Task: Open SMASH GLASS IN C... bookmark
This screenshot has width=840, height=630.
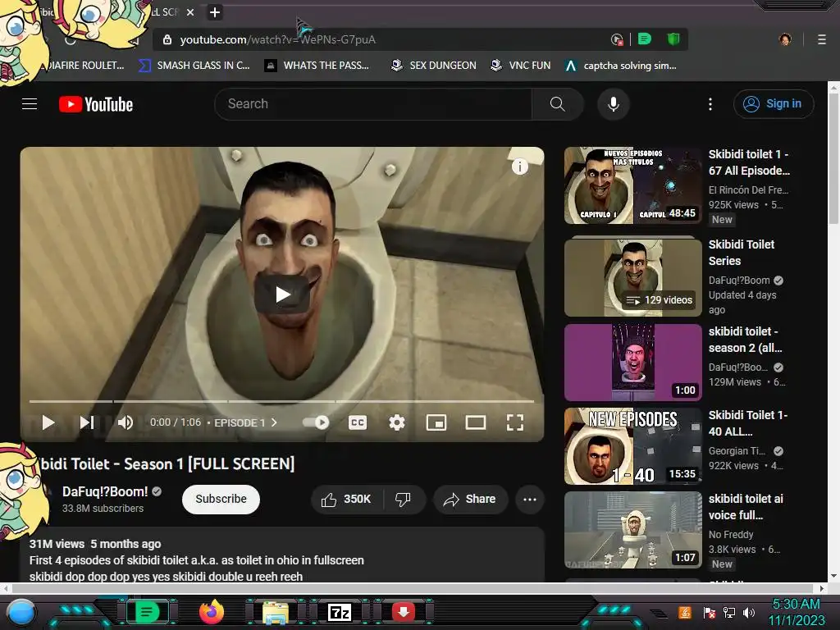Action: pyautogui.click(x=194, y=66)
